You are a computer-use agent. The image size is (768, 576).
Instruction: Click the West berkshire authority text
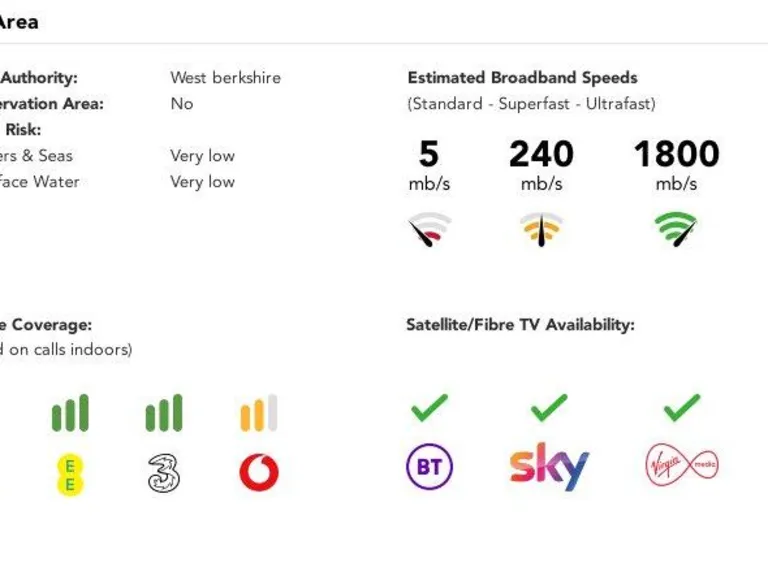click(x=225, y=78)
